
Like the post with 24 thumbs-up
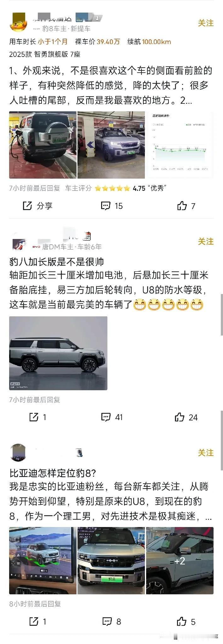point(186,417)
